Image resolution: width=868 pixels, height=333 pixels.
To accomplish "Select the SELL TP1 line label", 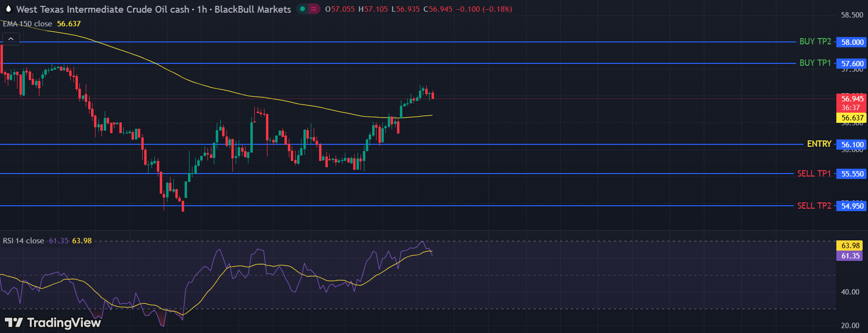I will tap(814, 174).
